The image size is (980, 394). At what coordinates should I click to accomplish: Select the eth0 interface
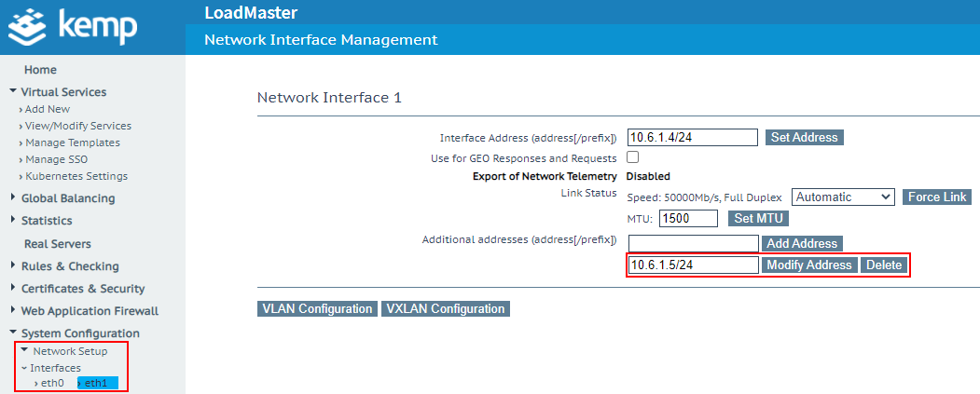point(52,384)
